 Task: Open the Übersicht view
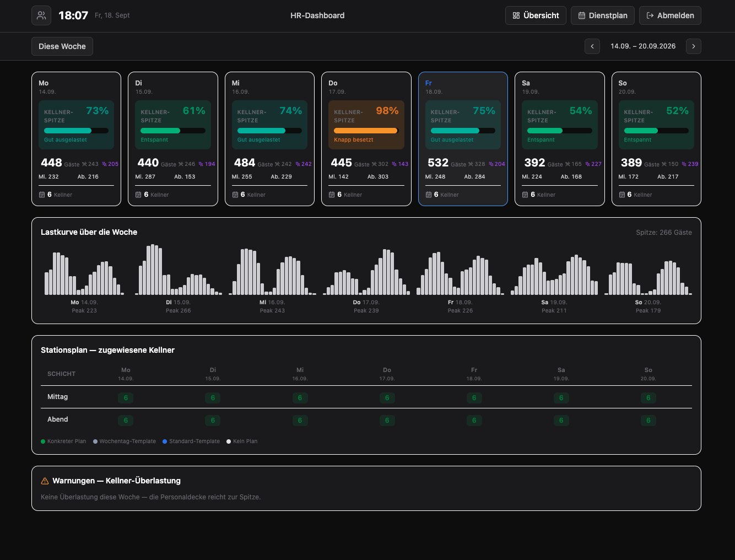click(x=536, y=15)
